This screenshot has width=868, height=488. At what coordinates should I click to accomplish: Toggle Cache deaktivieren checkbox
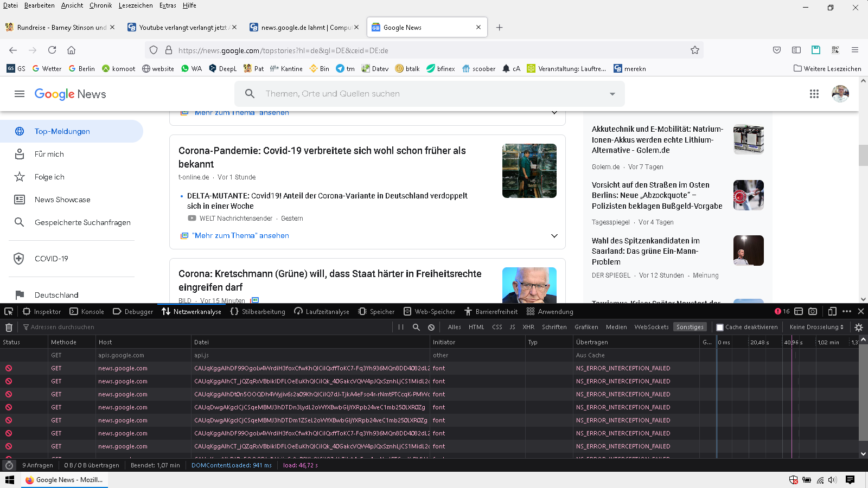click(720, 327)
